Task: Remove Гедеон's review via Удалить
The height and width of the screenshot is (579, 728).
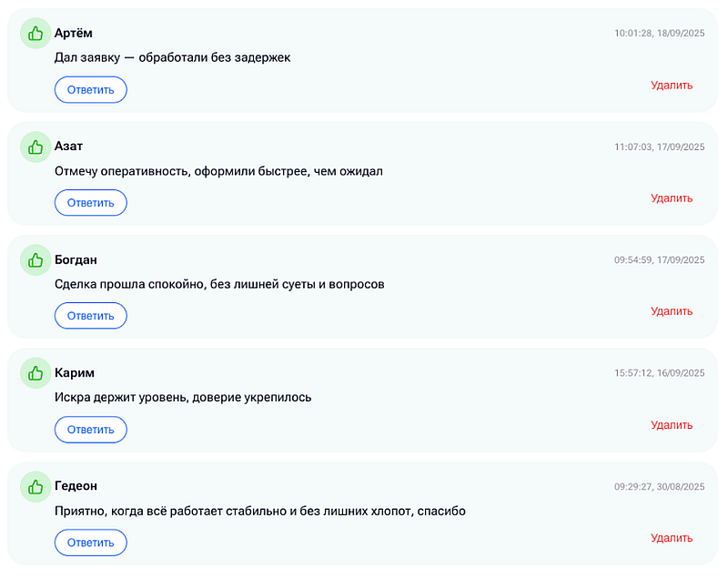Action: tap(672, 538)
